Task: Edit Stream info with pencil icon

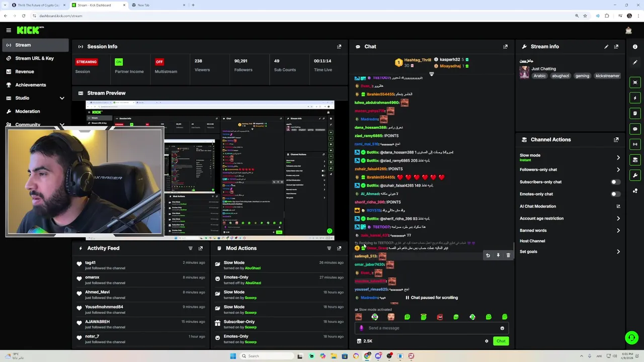Action: [x=606, y=46]
